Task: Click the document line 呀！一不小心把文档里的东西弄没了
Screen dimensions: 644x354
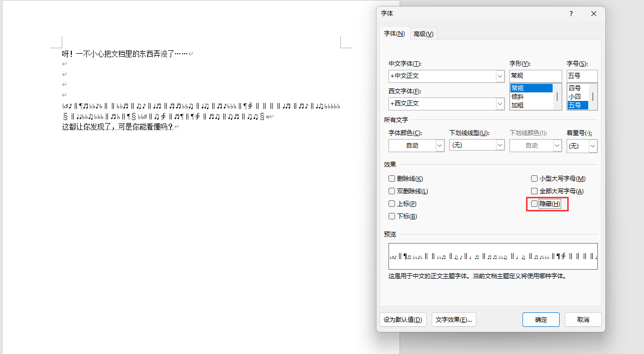Action: click(x=125, y=53)
